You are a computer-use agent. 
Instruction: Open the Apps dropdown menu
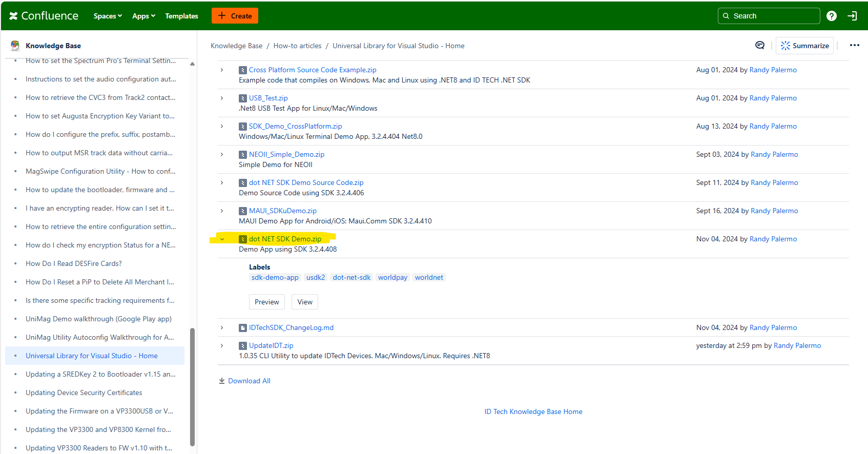[143, 16]
